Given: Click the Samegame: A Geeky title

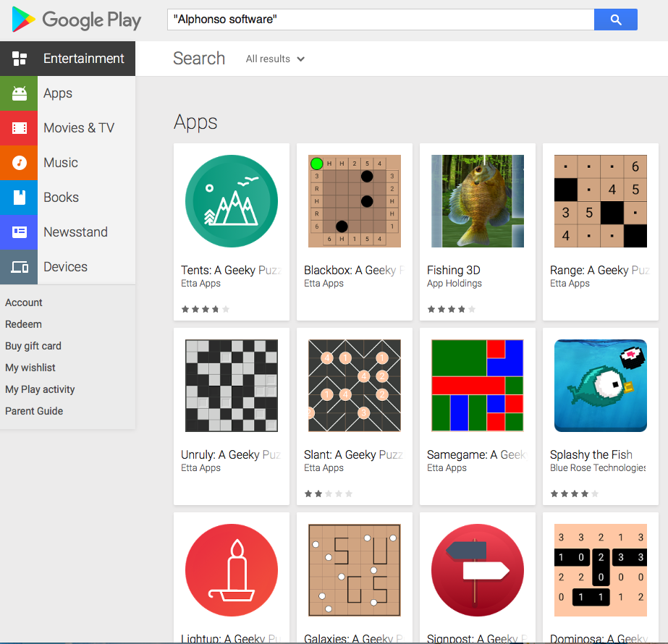Looking at the screenshot, I should tap(477, 454).
